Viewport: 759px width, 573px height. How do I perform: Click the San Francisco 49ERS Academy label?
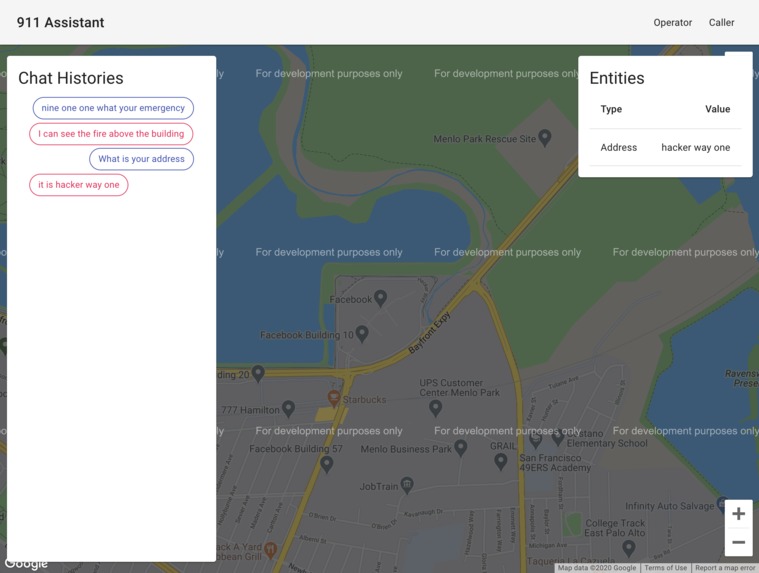tap(555, 463)
